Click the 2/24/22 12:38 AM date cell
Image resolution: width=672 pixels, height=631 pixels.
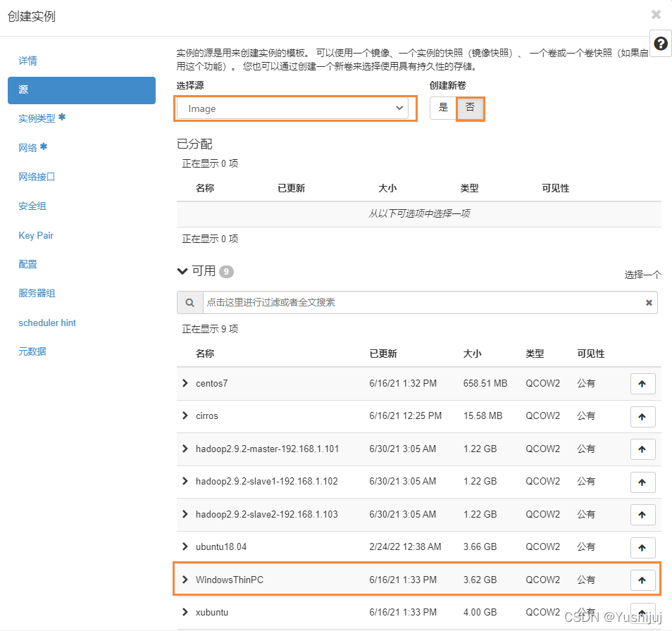click(406, 547)
